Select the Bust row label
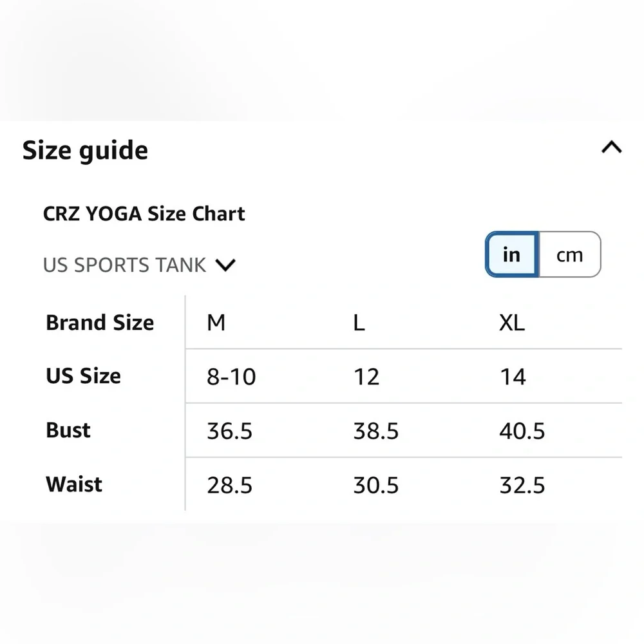Image resolution: width=644 pixels, height=644 pixels. (67, 430)
